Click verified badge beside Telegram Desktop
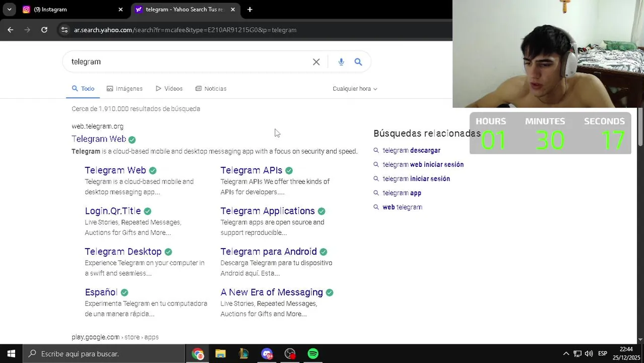This screenshot has height=363, width=644. tap(168, 252)
